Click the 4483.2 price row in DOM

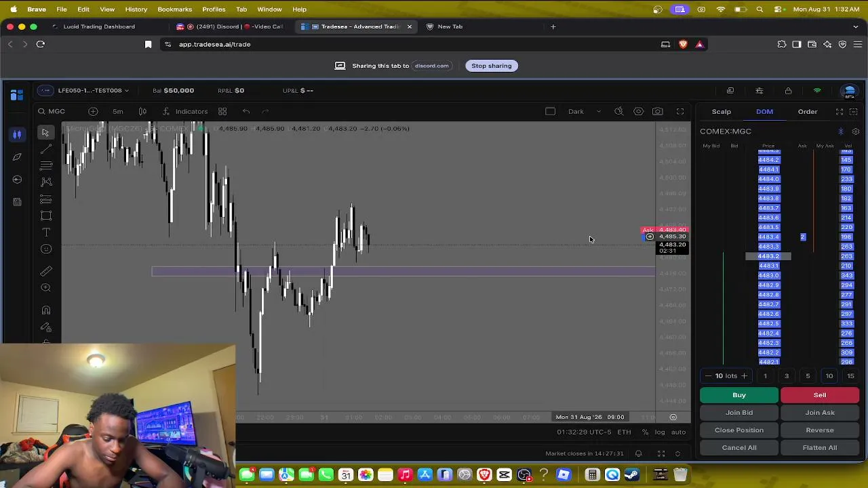[x=768, y=257]
